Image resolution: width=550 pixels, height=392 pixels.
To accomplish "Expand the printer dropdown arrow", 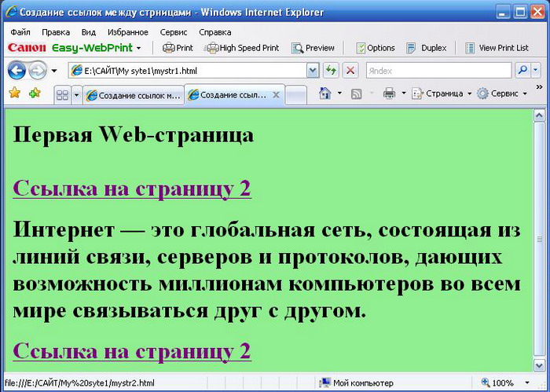I will coord(404,93).
